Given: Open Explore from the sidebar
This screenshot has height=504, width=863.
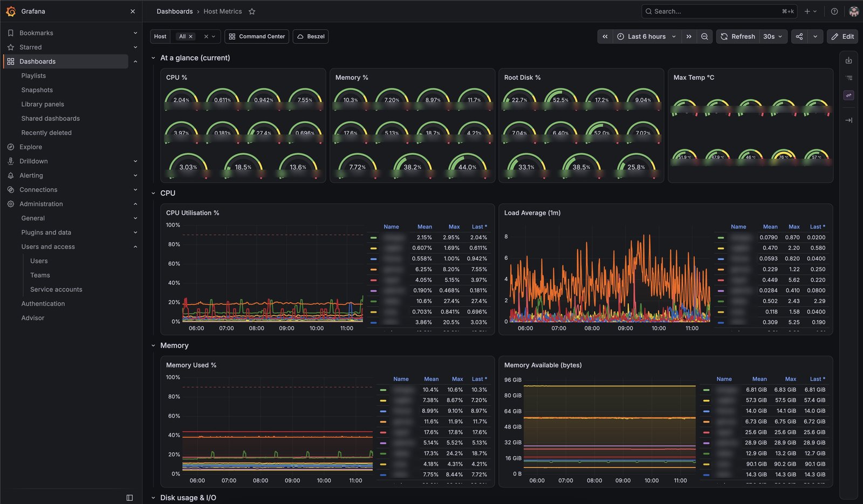Looking at the screenshot, I should 31,147.
